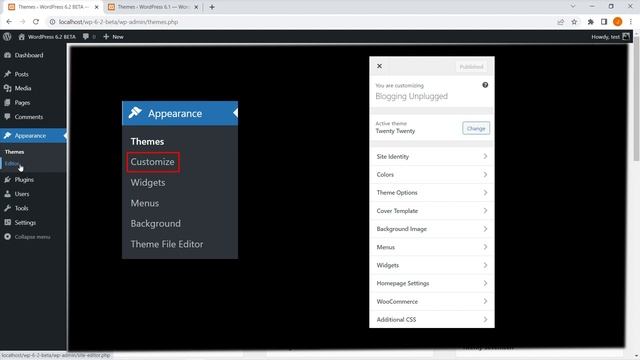Click the Users person icon
This screenshot has height=360, width=640.
coord(7,194)
